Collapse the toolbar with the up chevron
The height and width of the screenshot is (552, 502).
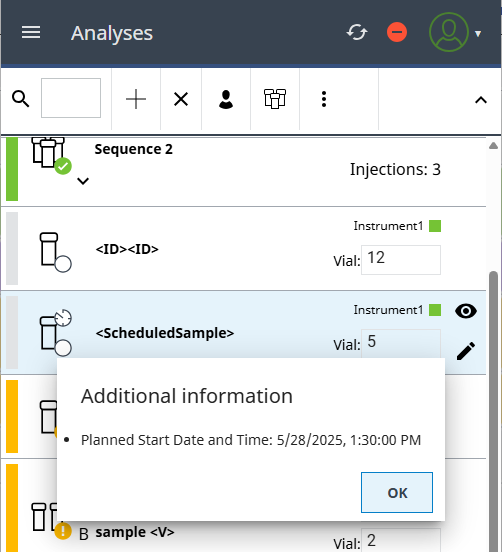(481, 100)
